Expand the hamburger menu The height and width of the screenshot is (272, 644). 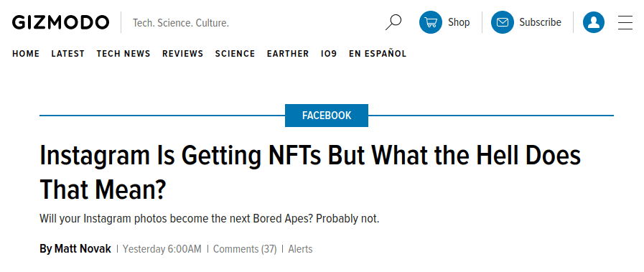click(625, 22)
